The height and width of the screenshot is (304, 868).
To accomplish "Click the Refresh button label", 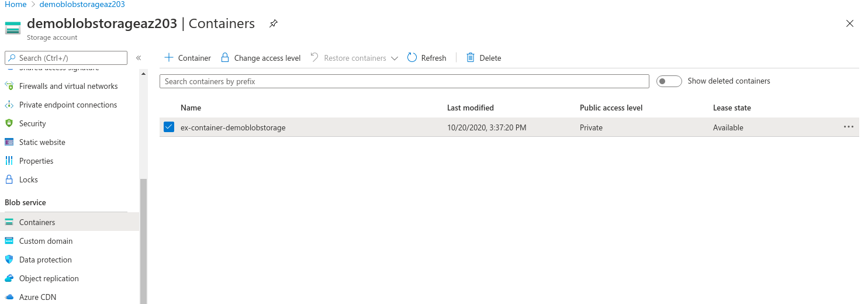I will click(x=434, y=58).
